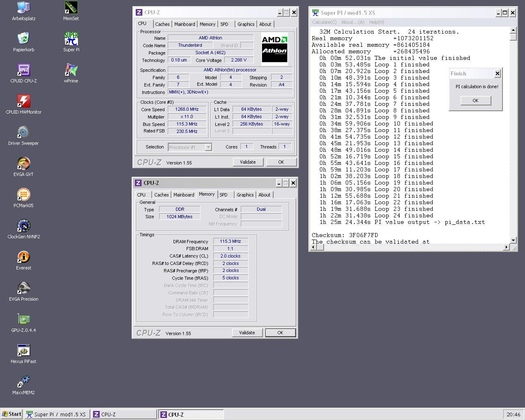Select the wPrime desktop icon
525x420 pixels.
coord(71,73)
